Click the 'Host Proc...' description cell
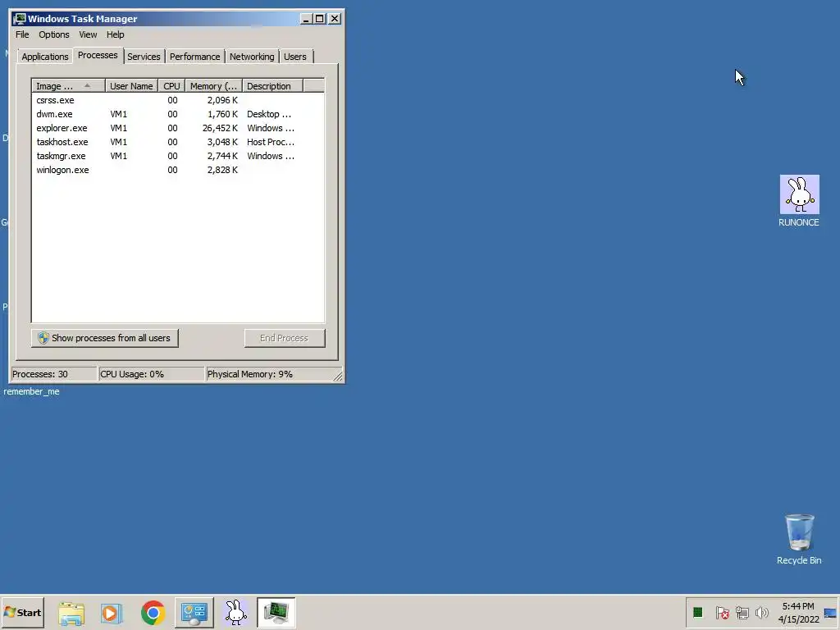The image size is (840, 630). 271,142
